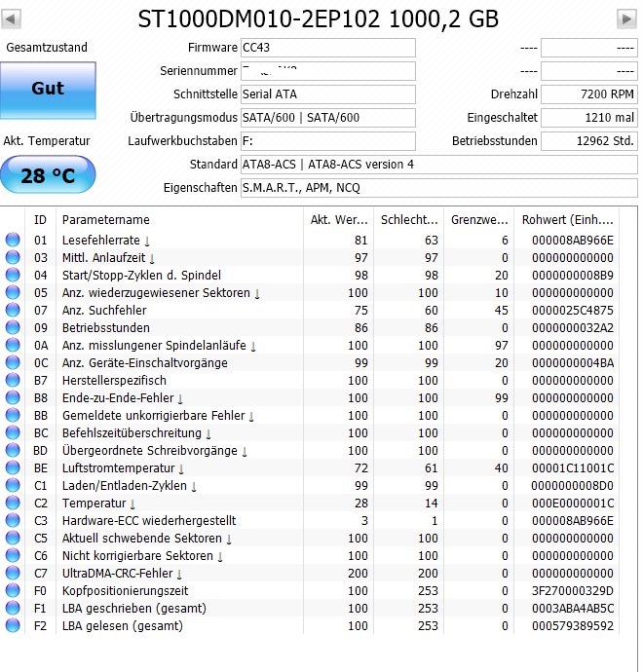Select status icon of Übergeordnete Schreibvorgänge row

pyautogui.click(x=13, y=450)
